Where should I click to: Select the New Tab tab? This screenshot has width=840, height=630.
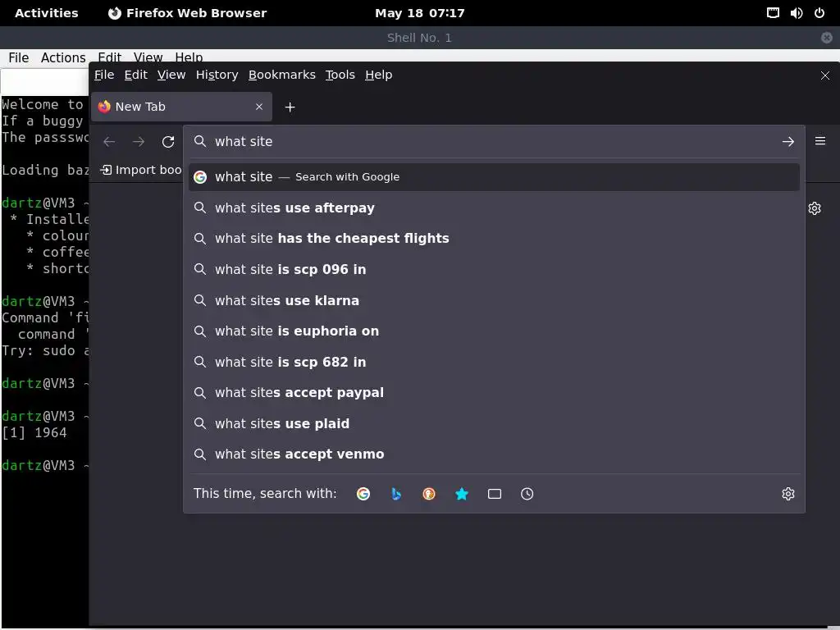click(181, 107)
